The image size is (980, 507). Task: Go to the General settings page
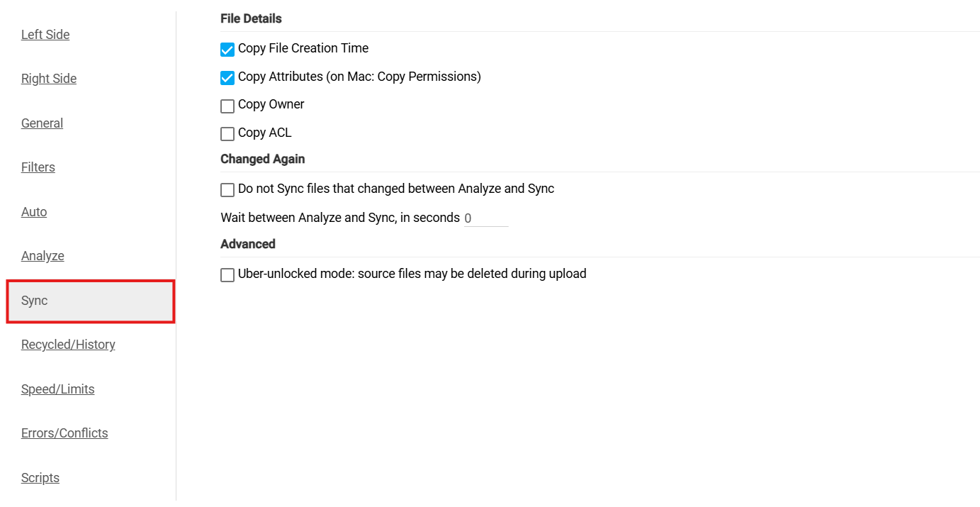click(x=41, y=123)
